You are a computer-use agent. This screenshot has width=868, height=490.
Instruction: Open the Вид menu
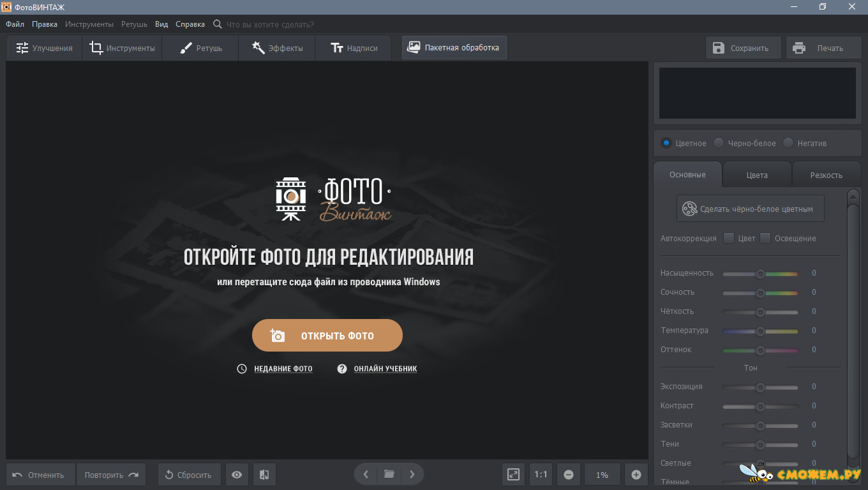pyautogui.click(x=161, y=24)
